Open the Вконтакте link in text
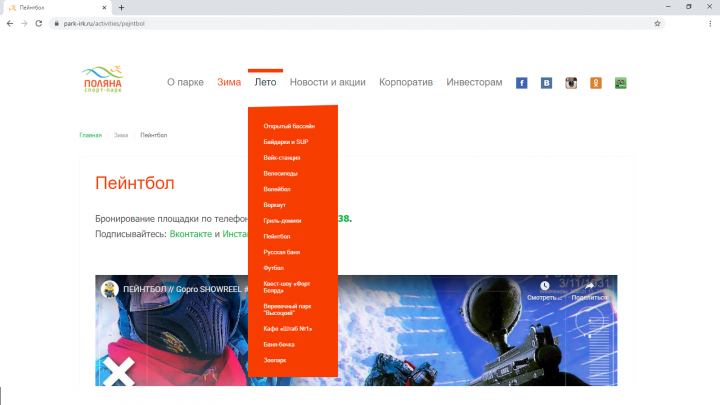 (191, 234)
